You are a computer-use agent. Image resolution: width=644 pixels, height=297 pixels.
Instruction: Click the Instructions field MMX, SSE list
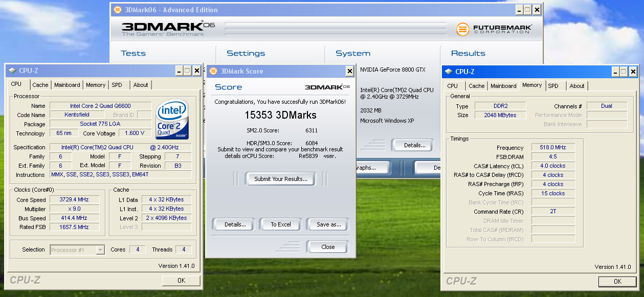pos(121,175)
